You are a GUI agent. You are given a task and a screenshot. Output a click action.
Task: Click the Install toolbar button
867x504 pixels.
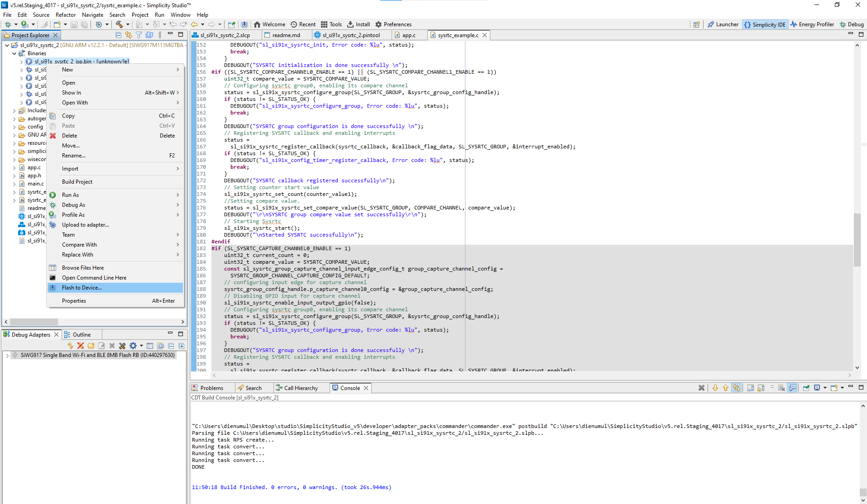pyautogui.click(x=359, y=24)
